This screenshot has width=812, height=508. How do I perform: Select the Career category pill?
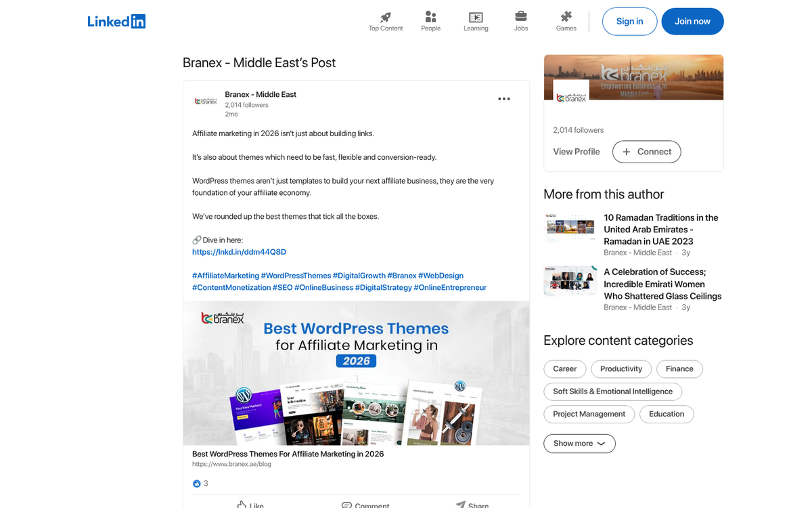coord(564,368)
